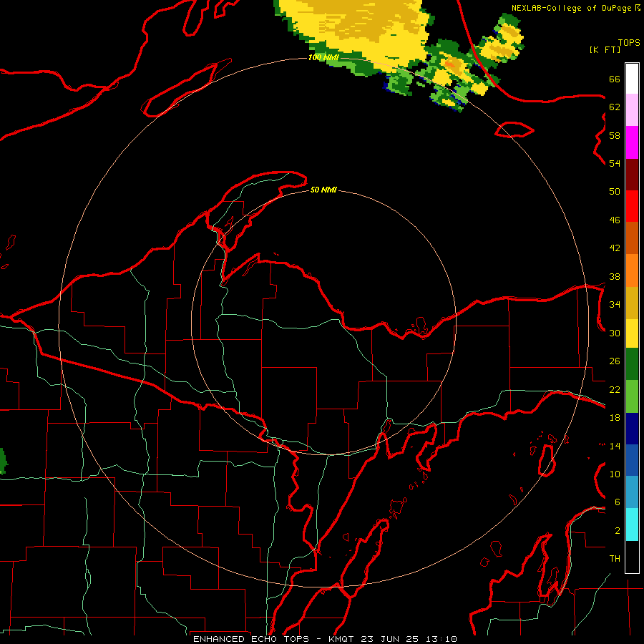The image size is (644, 644).
Task: Click the 30 value on the scale
Action: click(x=615, y=333)
